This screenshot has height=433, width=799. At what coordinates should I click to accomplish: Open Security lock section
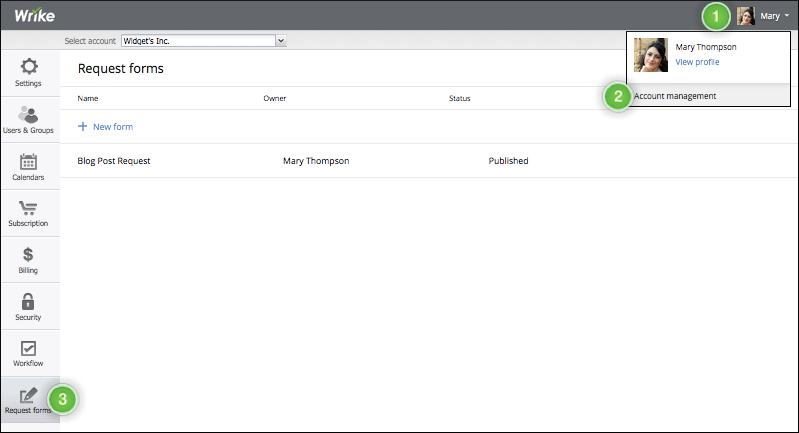29,307
